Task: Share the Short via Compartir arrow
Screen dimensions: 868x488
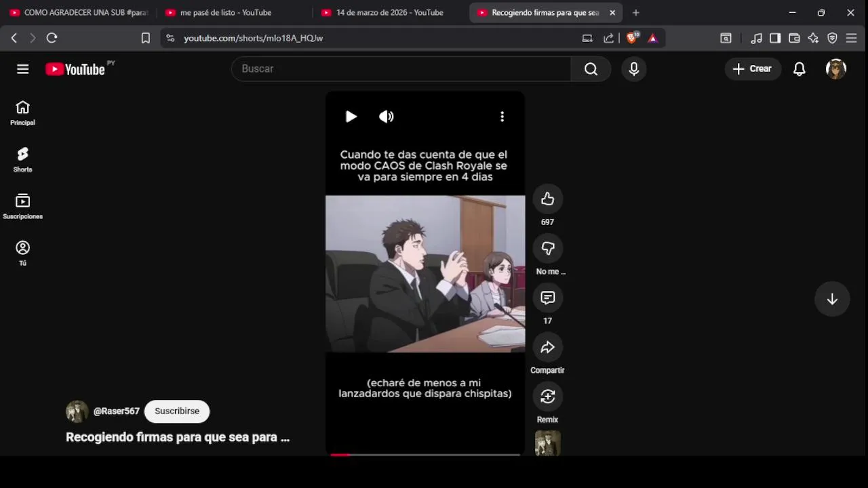Action: (x=547, y=347)
